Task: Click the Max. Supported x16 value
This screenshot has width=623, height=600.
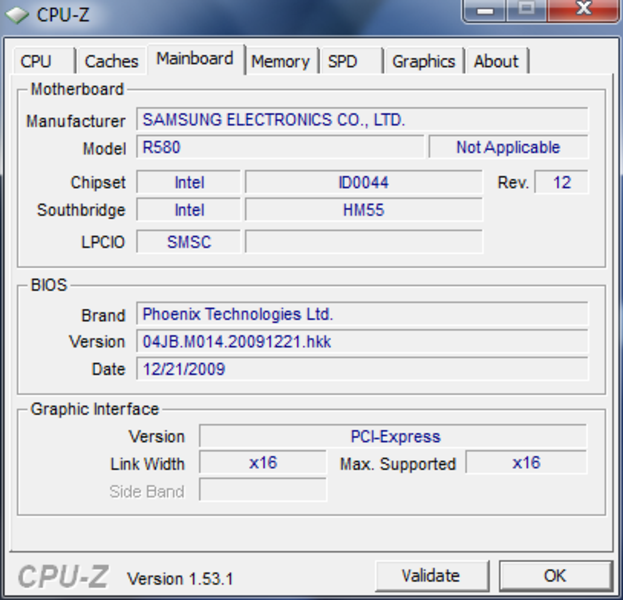Action: (526, 463)
